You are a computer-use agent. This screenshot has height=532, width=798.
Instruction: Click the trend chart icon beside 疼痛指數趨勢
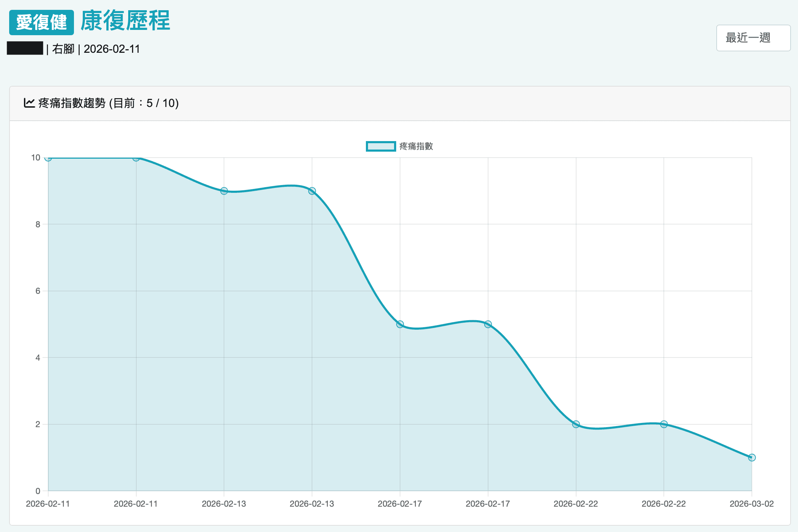(x=29, y=103)
